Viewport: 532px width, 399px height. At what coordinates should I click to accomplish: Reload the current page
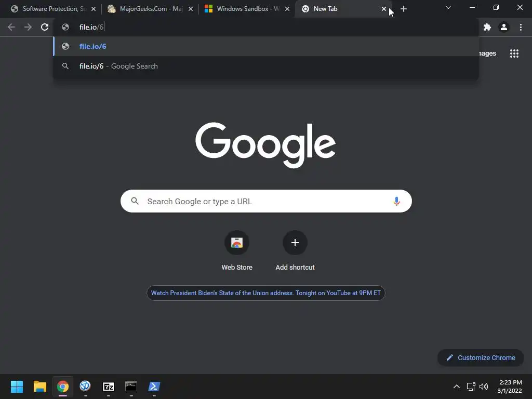pyautogui.click(x=45, y=27)
